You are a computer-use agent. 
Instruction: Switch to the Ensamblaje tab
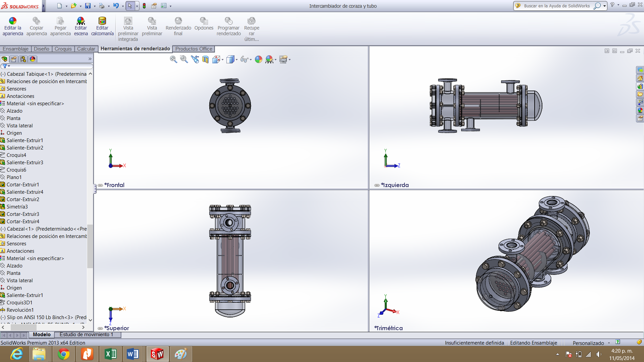click(x=15, y=49)
